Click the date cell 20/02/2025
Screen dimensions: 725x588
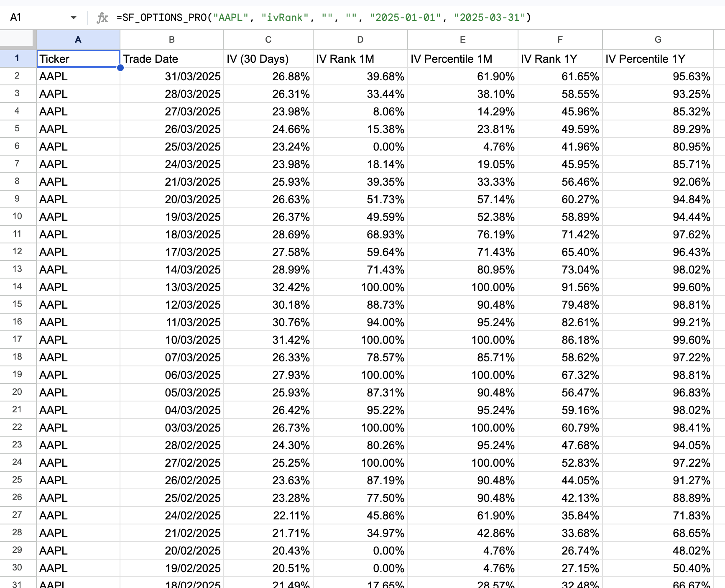point(172,550)
